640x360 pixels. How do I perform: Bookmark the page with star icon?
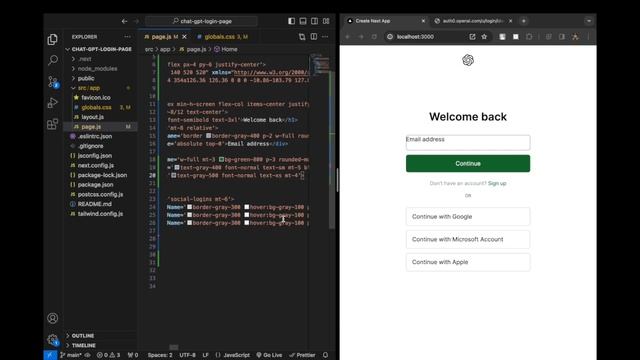tap(484, 37)
